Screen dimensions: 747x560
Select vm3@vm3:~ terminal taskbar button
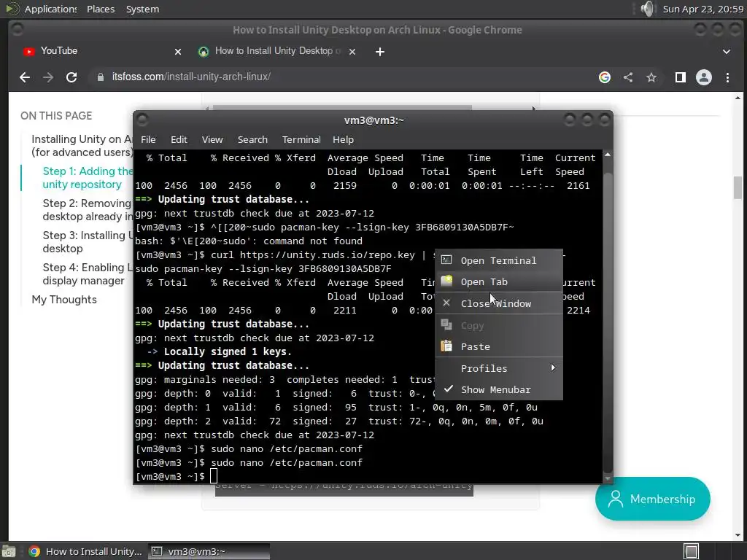pyautogui.click(x=209, y=551)
